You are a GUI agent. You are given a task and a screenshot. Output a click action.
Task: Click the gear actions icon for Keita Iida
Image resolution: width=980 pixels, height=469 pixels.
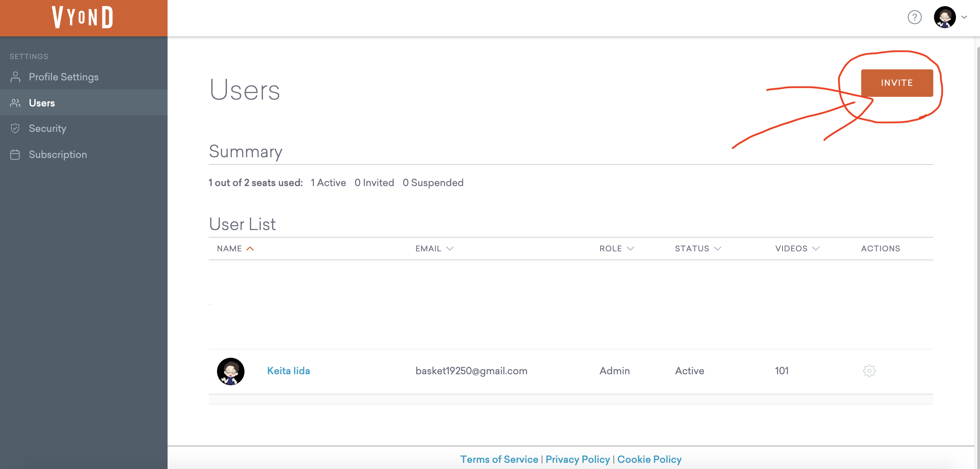[869, 371]
